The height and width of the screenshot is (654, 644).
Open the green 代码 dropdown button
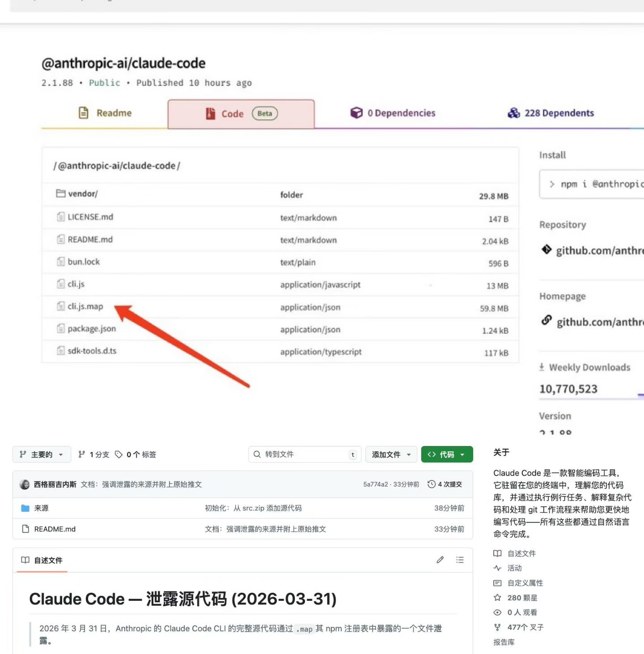[x=447, y=454]
